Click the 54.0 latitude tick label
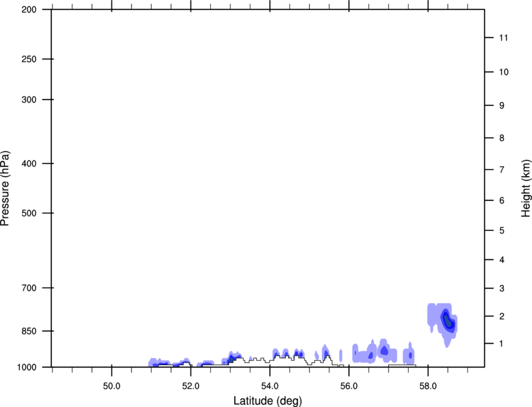The height and width of the screenshot is (407, 532). pyautogui.click(x=270, y=386)
